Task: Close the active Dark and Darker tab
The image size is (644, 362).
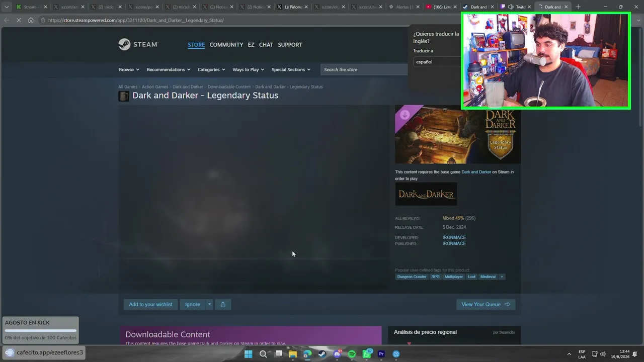Action: point(566,7)
